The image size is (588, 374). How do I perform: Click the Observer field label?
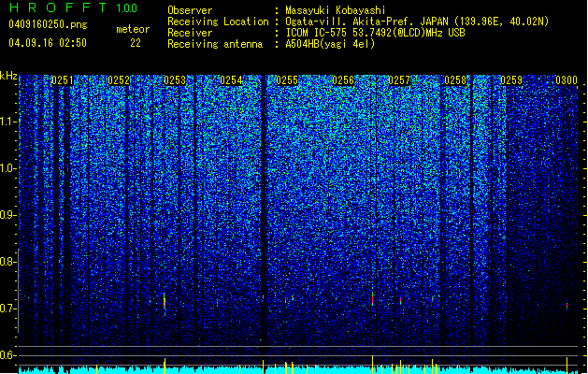tap(190, 10)
